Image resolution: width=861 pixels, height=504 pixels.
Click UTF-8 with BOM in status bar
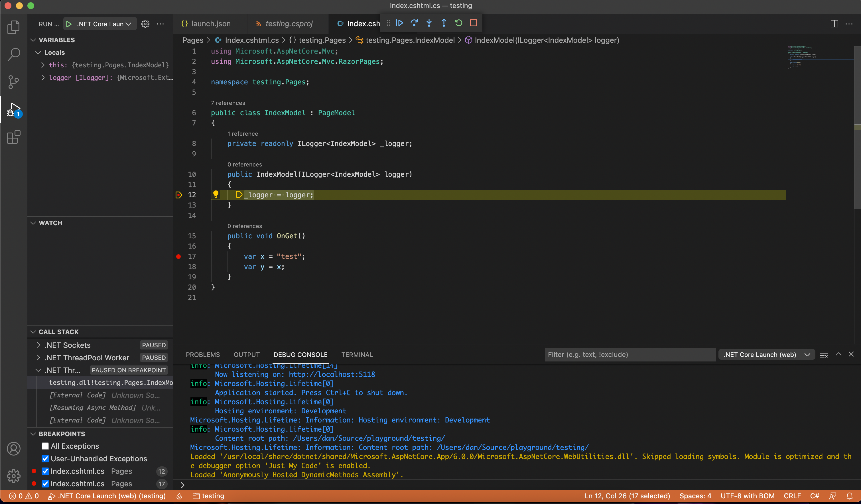(x=747, y=496)
